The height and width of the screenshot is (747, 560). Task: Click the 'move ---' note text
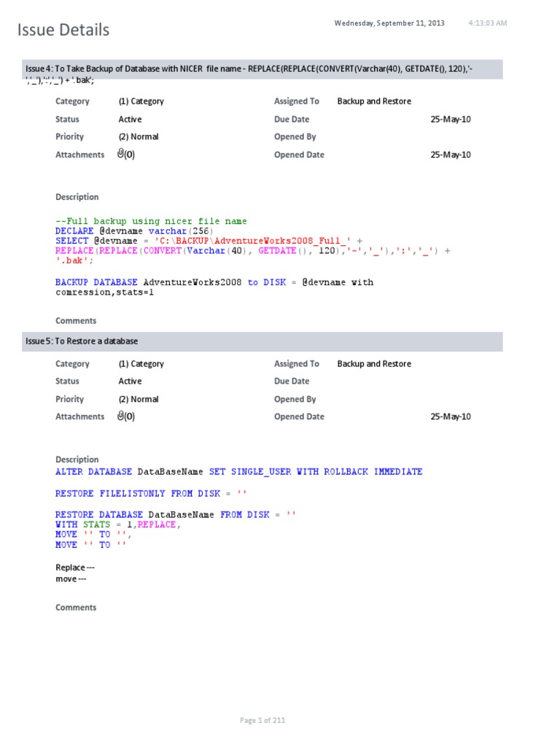click(71, 578)
